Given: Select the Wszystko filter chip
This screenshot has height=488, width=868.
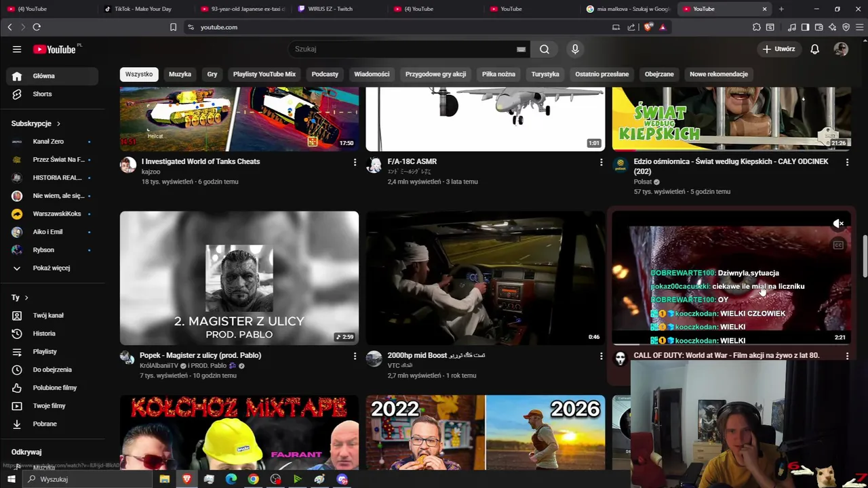Looking at the screenshot, I should pyautogui.click(x=139, y=74).
